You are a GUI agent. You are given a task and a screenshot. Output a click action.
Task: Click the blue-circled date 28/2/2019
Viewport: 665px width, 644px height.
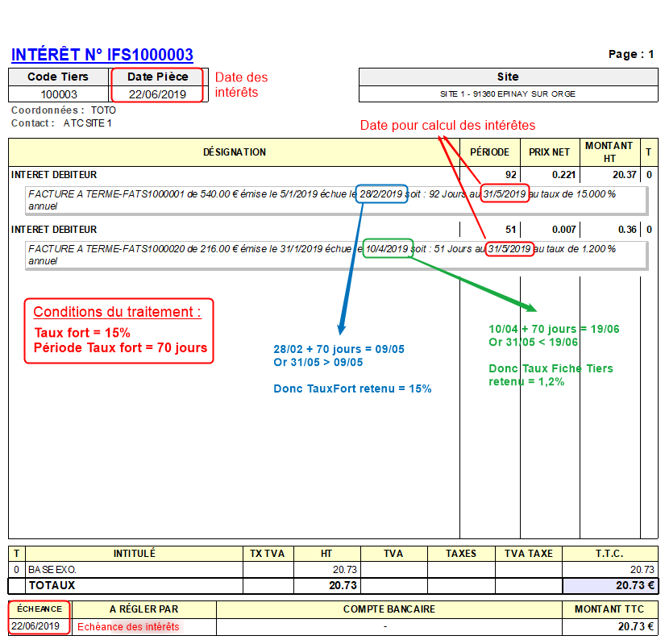(383, 194)
